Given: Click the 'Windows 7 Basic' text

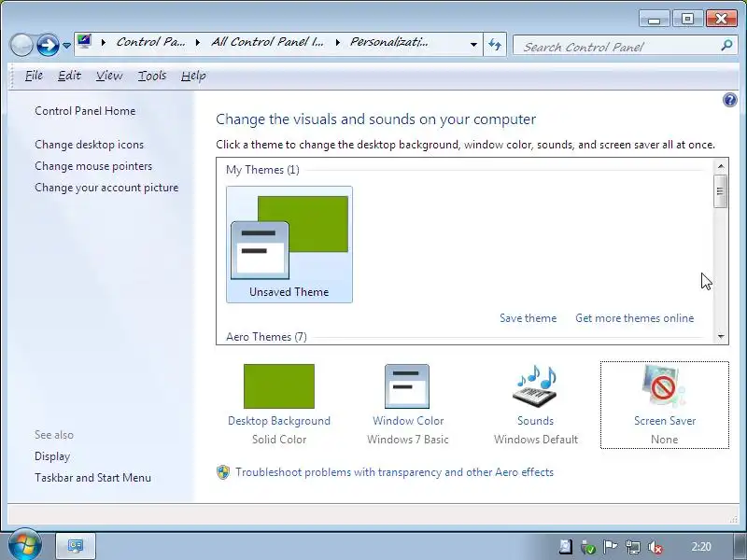Looking at the screenshot, I should [x=408, y=440].
